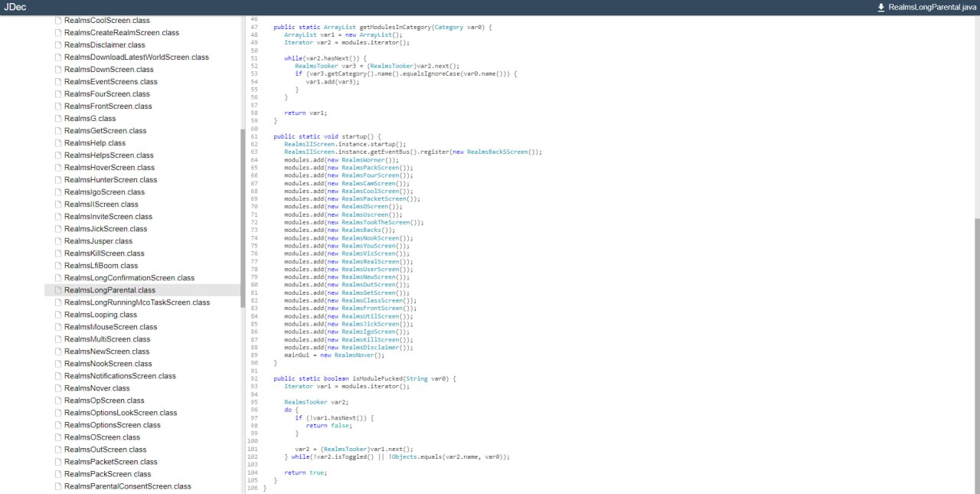Select RealmsIIScreen.class in the file list
Image resolution: width=980 pixels, height=494 pixels.
pyautogui.click(x=101, y=204)
